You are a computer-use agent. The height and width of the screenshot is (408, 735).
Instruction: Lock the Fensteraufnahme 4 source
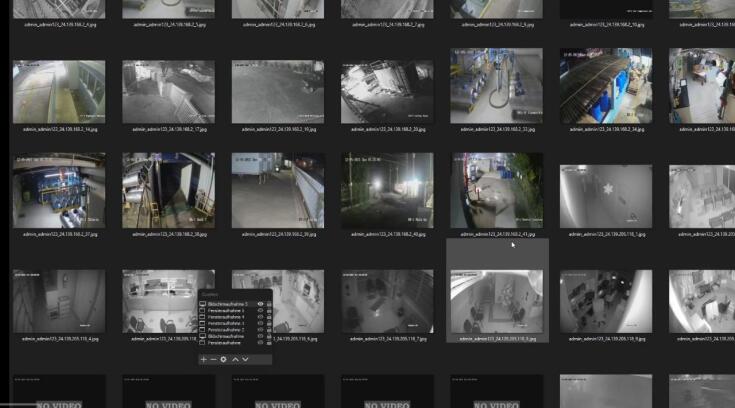click(269, 317)
